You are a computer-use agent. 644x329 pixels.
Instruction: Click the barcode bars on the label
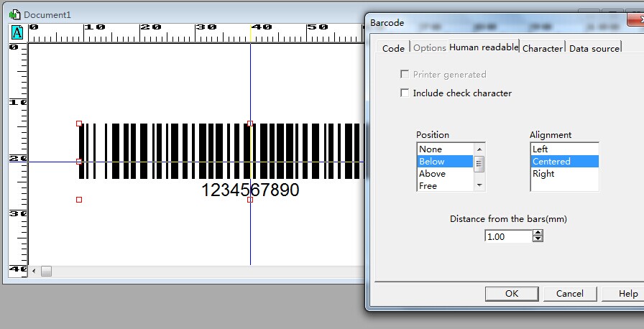[222, 151]
